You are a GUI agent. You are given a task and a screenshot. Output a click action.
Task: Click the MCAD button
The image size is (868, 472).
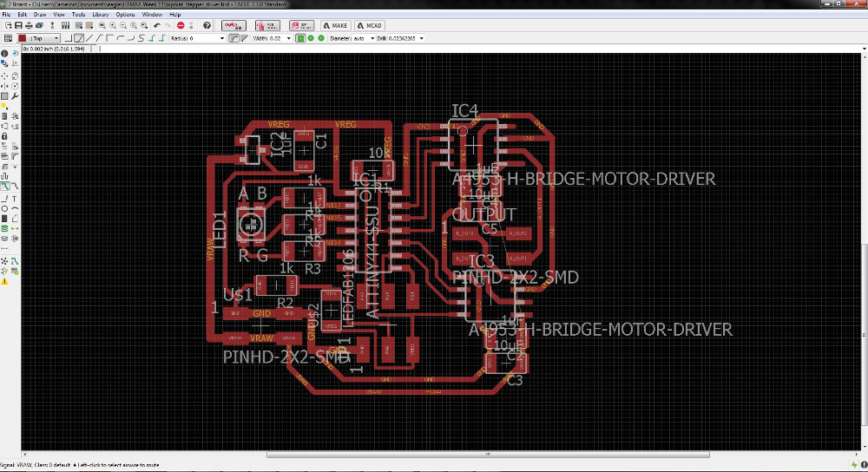(370, 25)
